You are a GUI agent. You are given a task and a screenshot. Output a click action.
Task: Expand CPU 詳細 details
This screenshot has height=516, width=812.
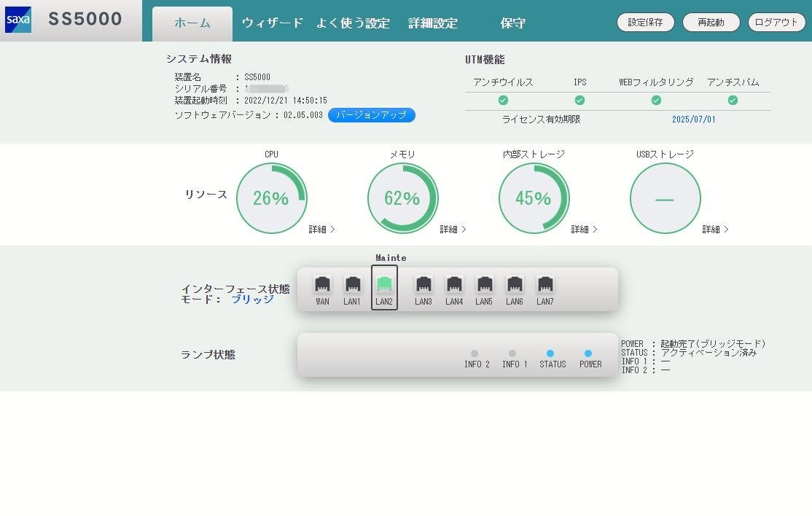(x=321, y=230)
